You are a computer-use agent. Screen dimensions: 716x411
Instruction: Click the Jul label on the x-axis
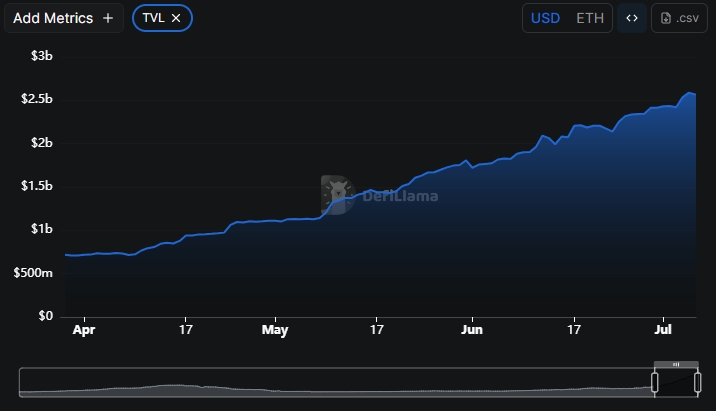coord(662,328)
